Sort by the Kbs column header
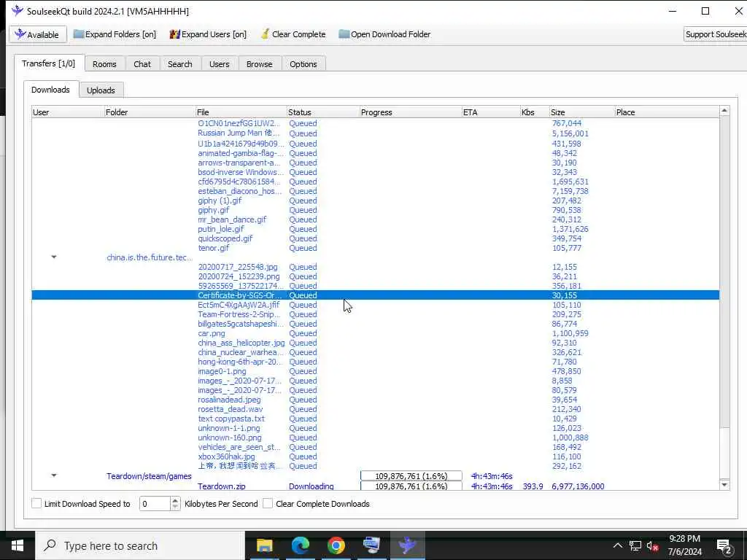This screenshot has height=560, width=747. tap(535, 112)
